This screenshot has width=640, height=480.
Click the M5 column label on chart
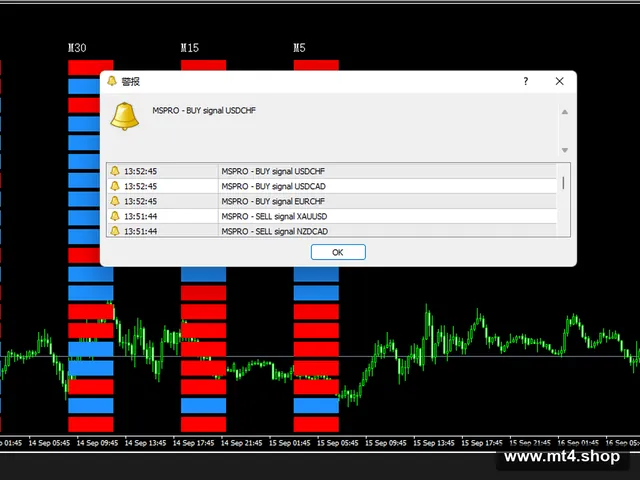click(x=299, y=48)
